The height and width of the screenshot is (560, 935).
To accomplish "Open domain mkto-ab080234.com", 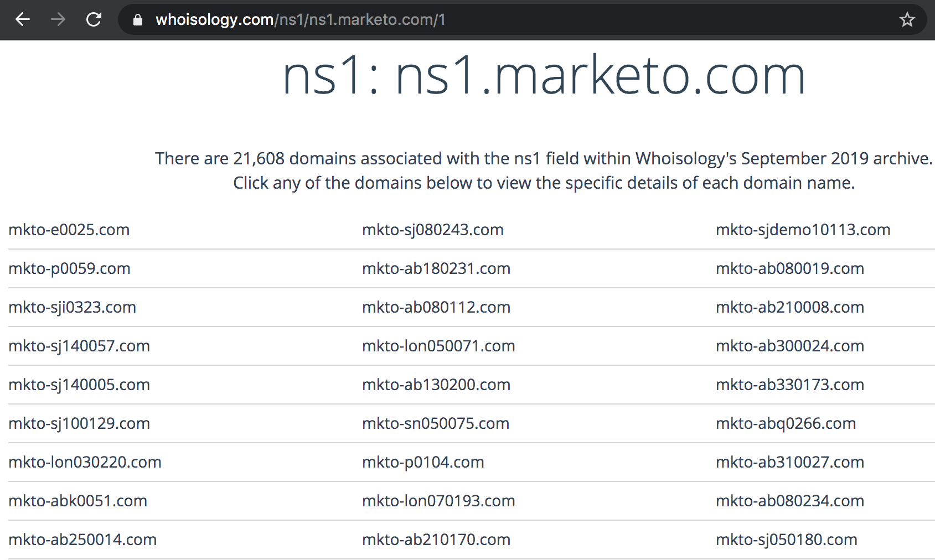I will pos(790,501).
